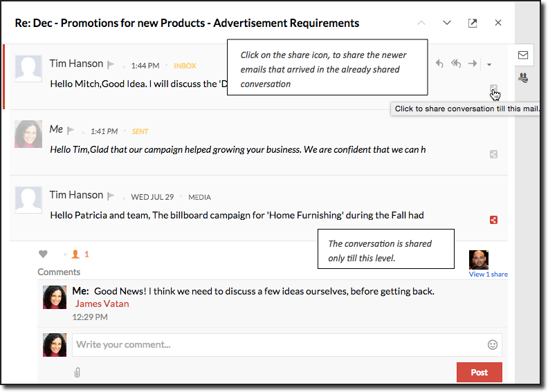
Task: Click the View 1 share link
Action: coord(488,274)
